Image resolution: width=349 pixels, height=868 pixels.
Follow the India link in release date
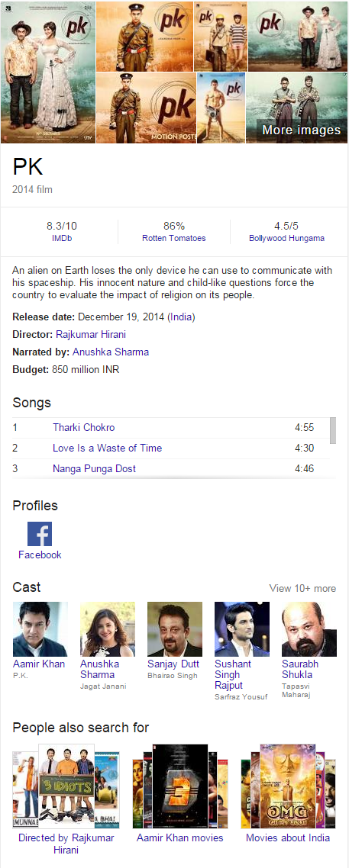pos(181,317)
